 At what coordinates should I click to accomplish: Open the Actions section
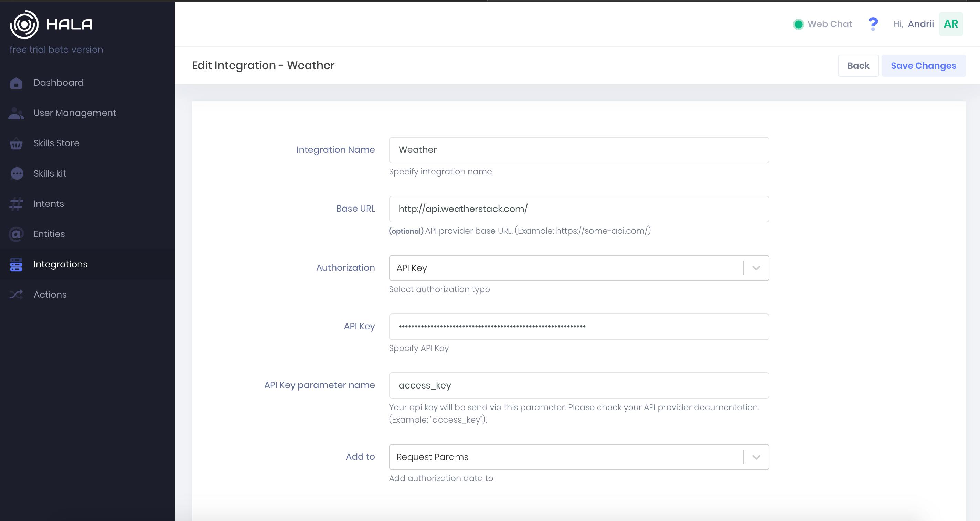tap(50, 295)
